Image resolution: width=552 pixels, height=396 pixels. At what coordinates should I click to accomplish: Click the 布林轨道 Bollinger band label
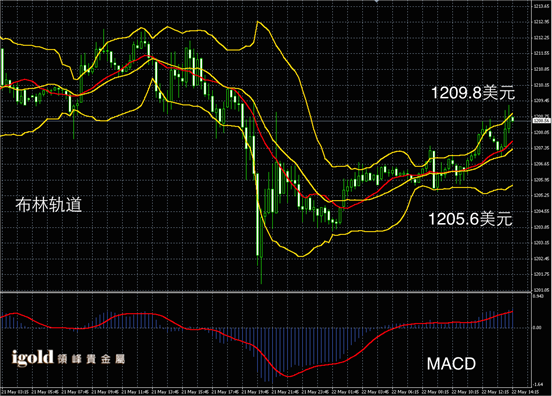[x=49, y=205]
